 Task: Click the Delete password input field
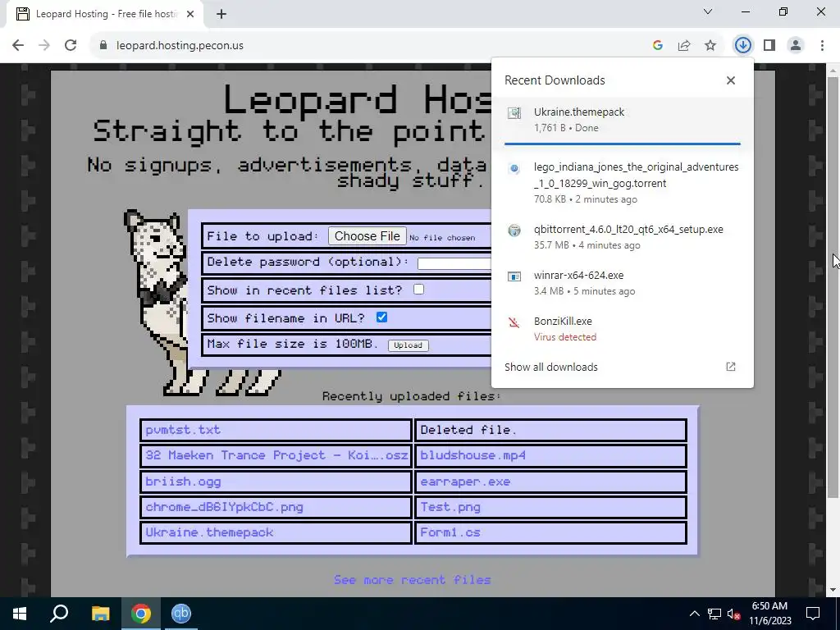click(454, 263)
